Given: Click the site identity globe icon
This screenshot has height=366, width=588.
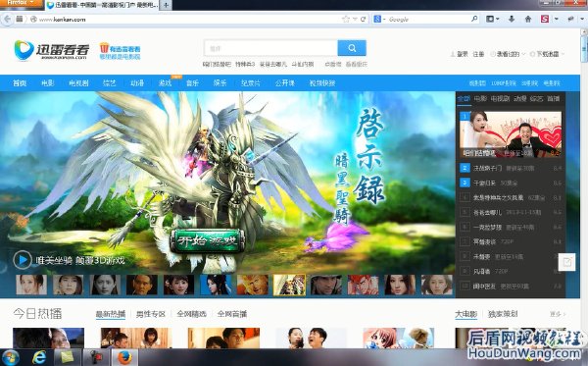Looking at the screenshot, I should coord(33,20).
